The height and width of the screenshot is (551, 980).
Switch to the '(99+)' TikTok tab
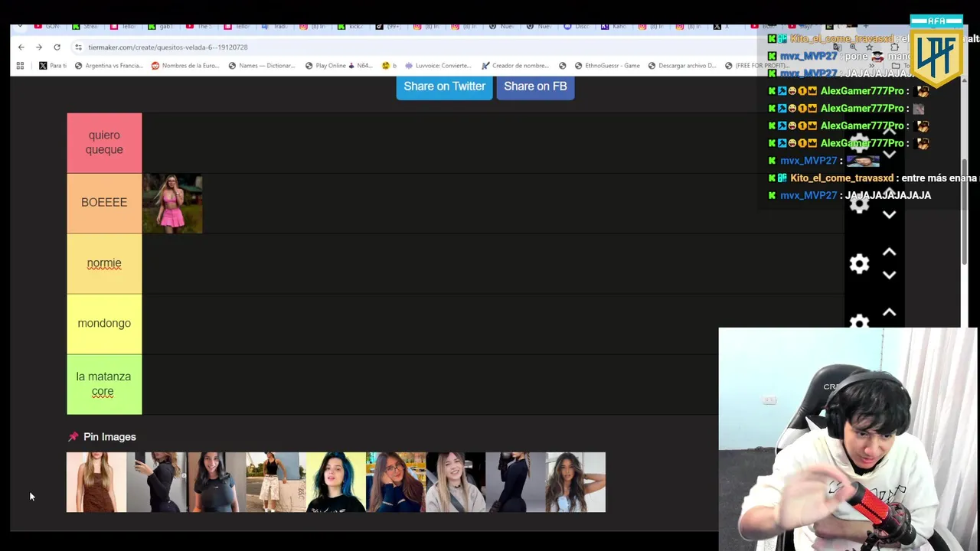tap(388, 27)
